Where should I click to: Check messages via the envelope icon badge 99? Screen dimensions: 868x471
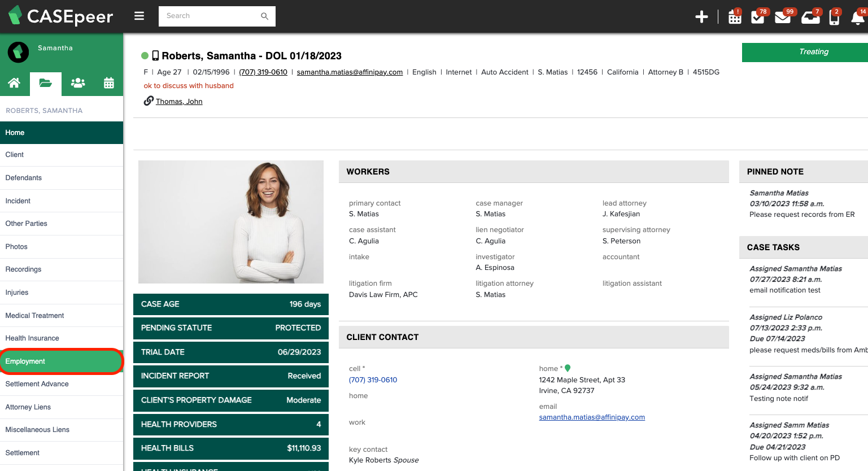pos(782,18)
